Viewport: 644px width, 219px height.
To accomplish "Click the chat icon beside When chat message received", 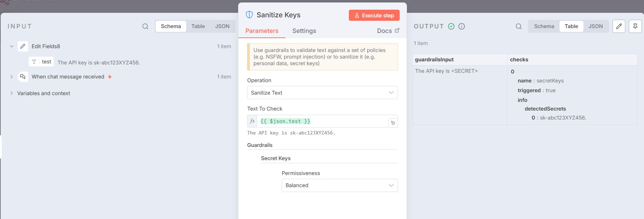I will (22, 77).
